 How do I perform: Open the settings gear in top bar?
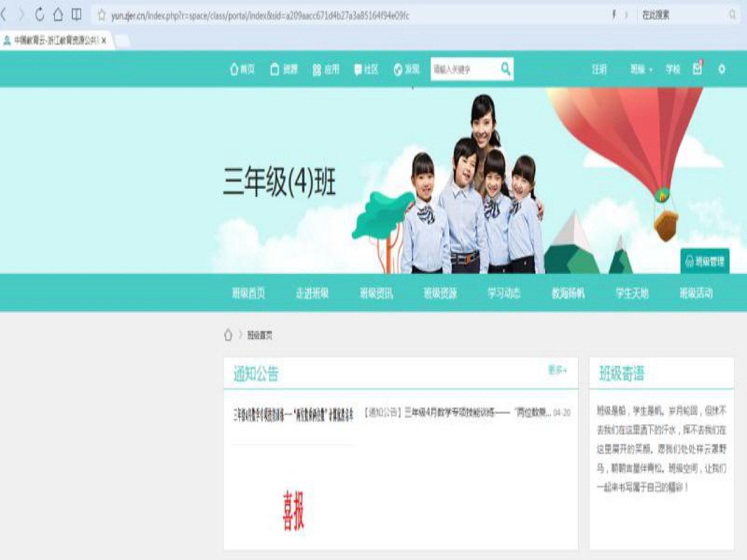pos(722,69)
